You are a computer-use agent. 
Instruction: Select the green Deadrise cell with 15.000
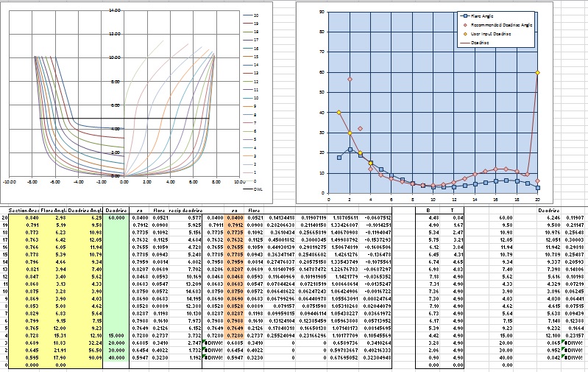pos(116,335)
